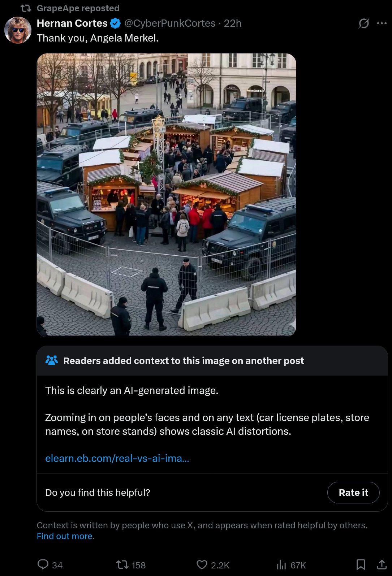The image size is (392, 576).
Task: Click the Rate it button
Action: click(x=353, y=493)
